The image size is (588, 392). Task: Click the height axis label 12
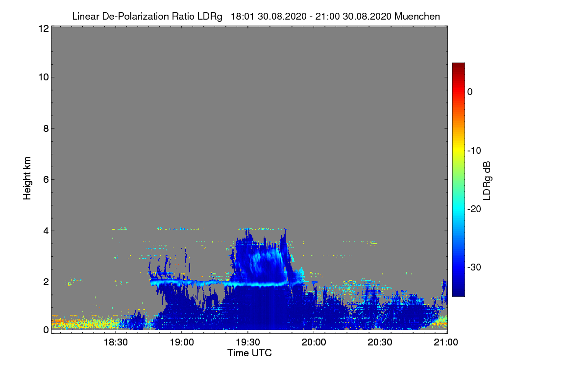(43, 29)
